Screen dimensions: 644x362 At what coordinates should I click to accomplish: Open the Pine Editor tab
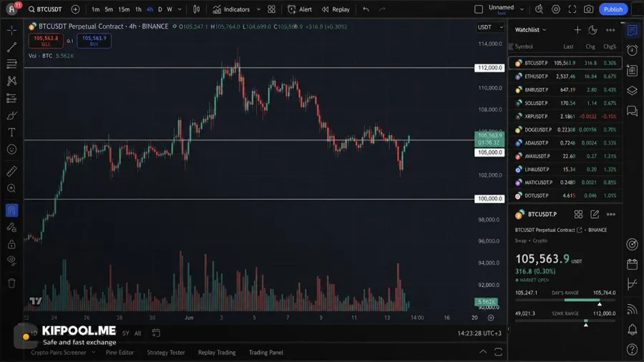coord(119,352)
